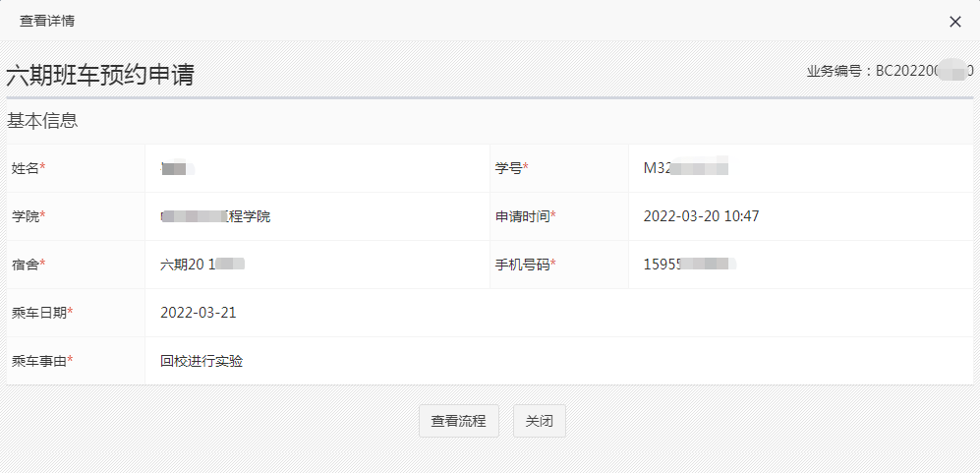Screen dimensions: 980x473
Task: Click the 学院 field value
Action: 215,216
